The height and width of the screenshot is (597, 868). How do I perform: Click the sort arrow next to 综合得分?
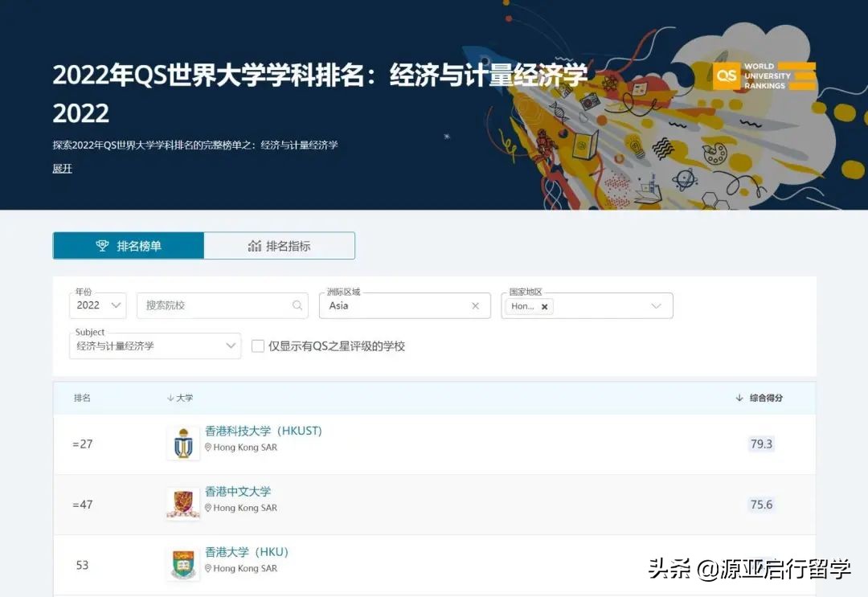739,398
